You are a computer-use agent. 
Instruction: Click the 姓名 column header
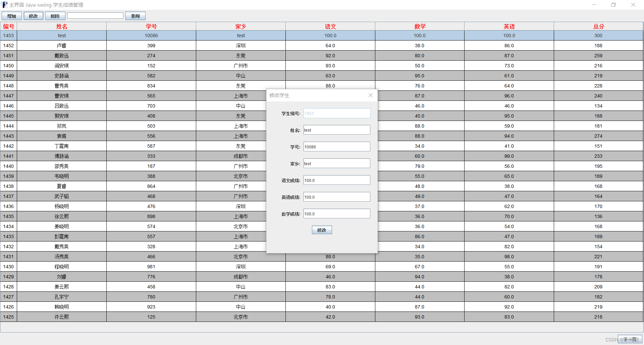point(62,26)
